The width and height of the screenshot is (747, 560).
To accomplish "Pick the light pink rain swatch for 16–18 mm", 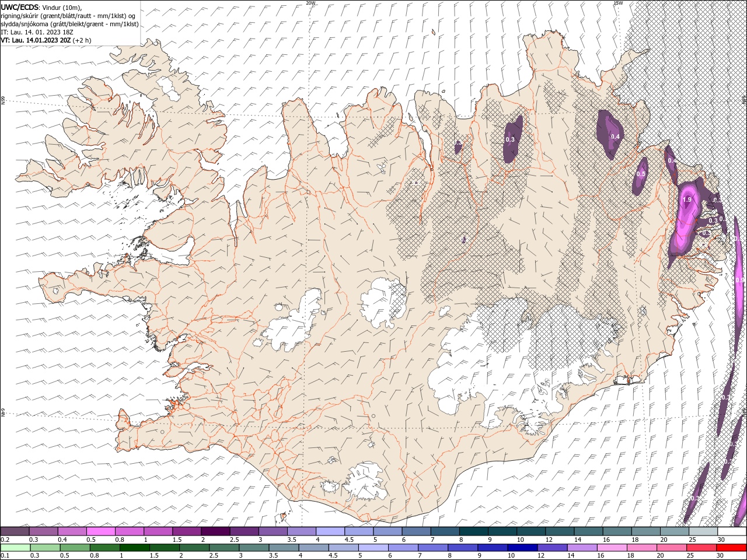I will point(613,548).
